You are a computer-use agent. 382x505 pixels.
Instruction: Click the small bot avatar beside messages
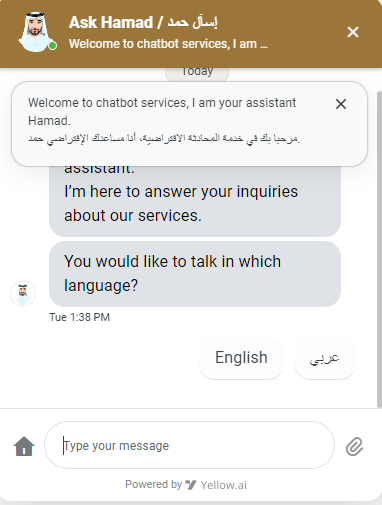23,294
